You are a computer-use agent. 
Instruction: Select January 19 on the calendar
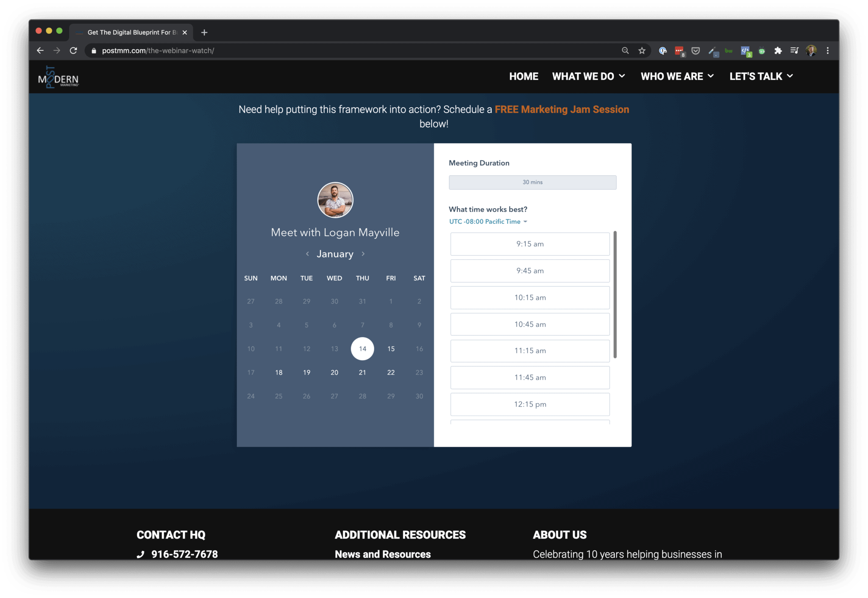pyautogui.click(x=306, y=372)
